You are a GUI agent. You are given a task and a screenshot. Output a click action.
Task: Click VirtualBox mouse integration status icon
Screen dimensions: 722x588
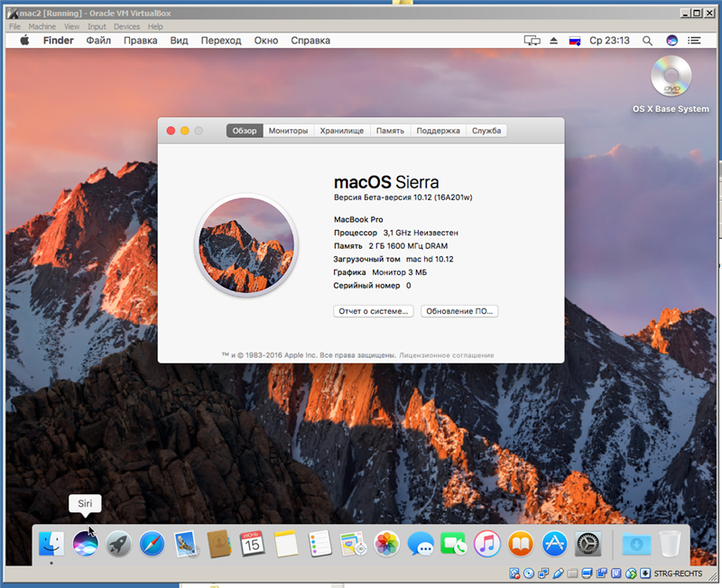[x=631, y=574]
